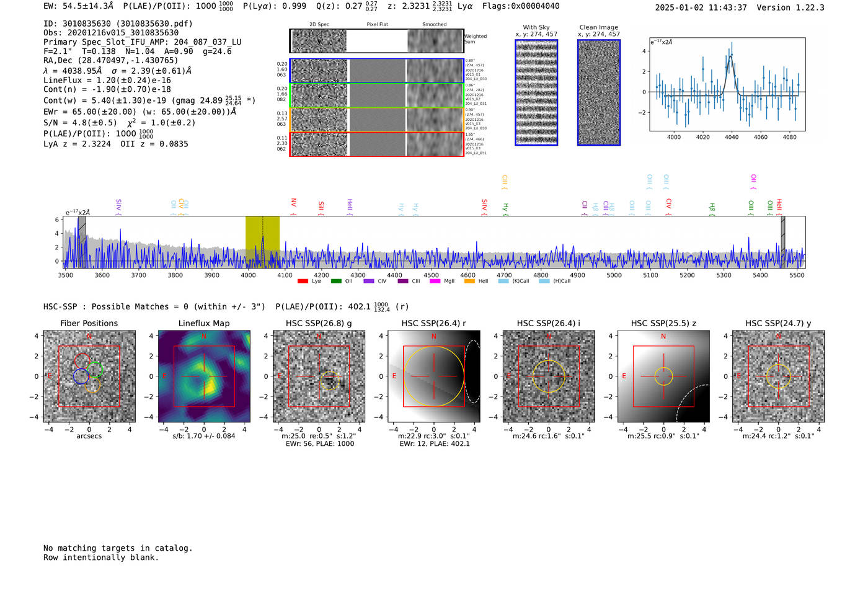Screen dimensions: 868x591
Task: Click the Obs: 20201216v015_3010835630 line
Action: tap(111, 33)
